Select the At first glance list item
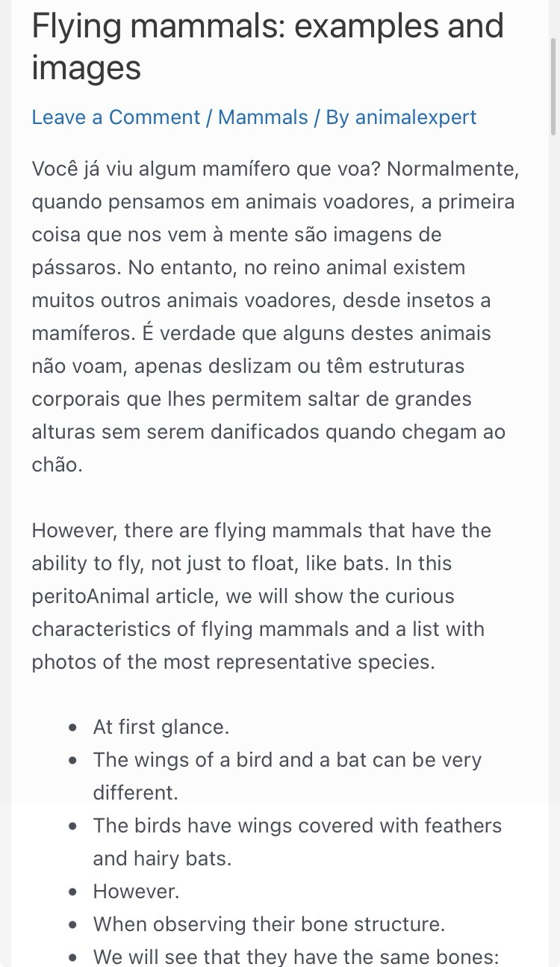 [x=160, y=727]
